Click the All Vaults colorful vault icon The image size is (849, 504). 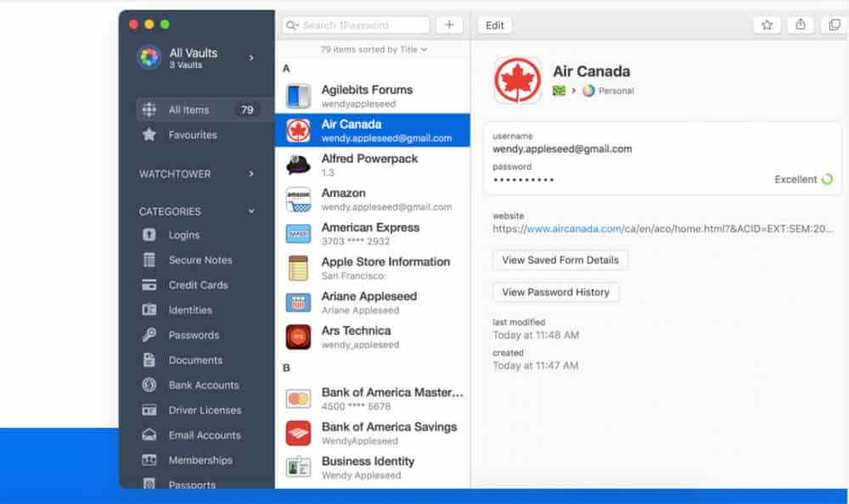[149, 57]
